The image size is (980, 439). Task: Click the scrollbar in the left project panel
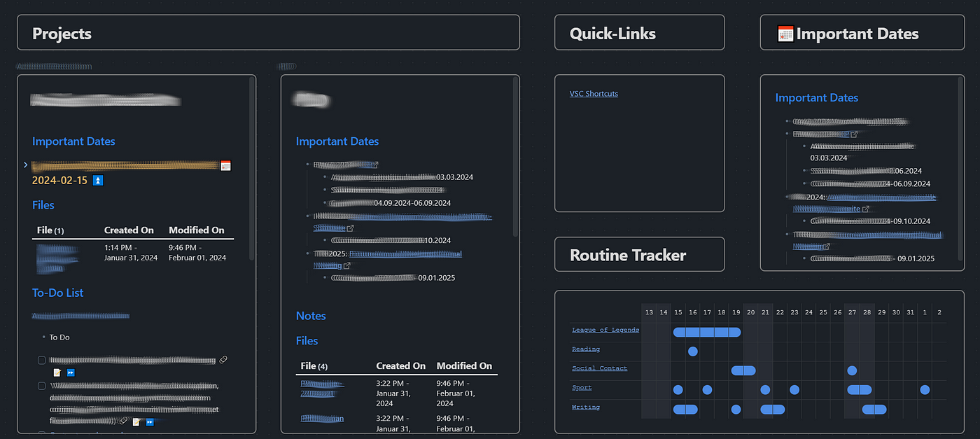click(252, 168)
